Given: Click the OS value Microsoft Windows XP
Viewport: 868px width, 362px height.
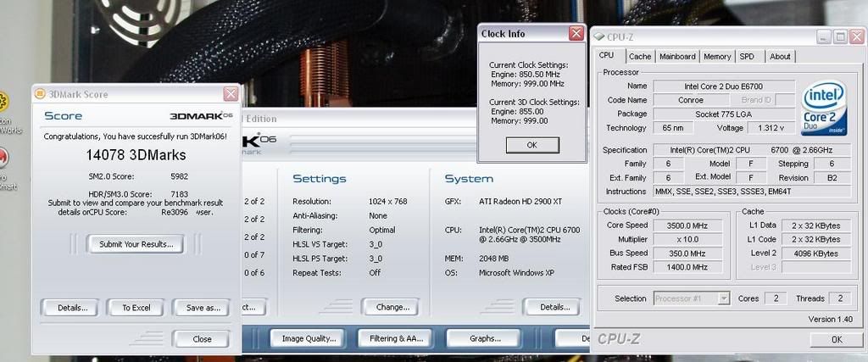Looking at the screenshot, I should pos(516,273).
